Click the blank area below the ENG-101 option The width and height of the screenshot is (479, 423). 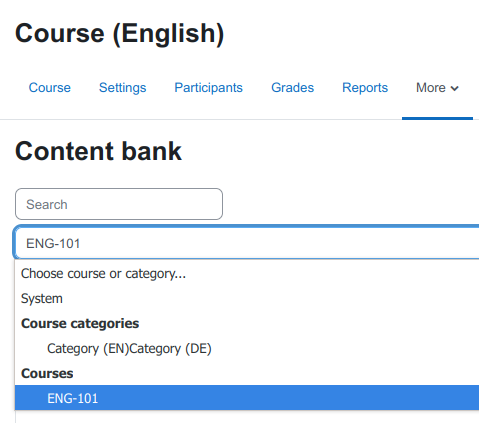click(x=247, y=417)
